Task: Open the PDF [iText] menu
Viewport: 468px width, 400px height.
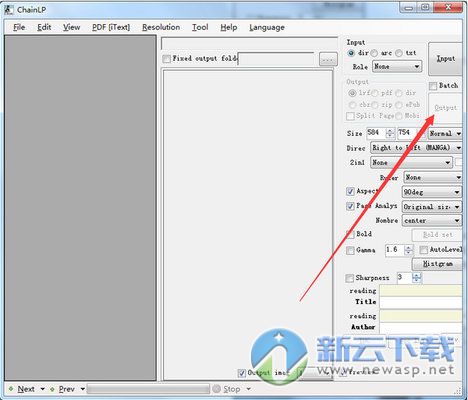Action: pyautogui.click(x=111, y=27)
